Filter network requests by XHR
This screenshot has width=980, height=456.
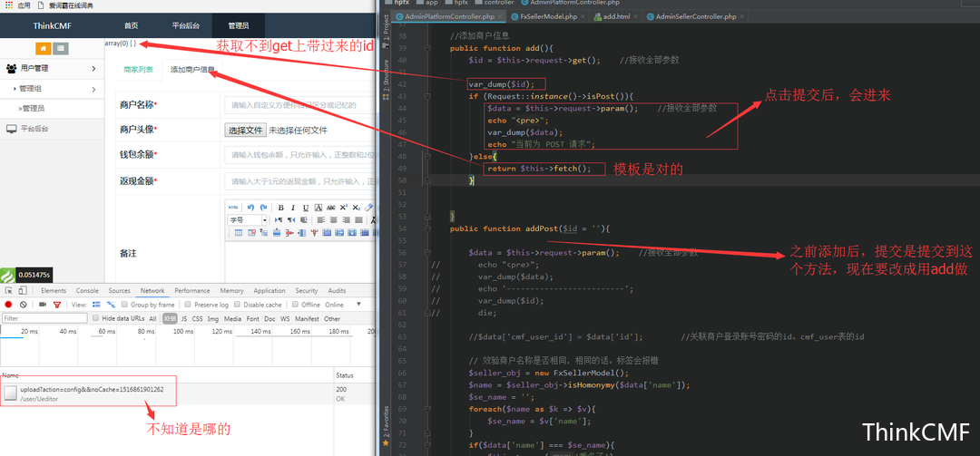(x=170, y=318)
